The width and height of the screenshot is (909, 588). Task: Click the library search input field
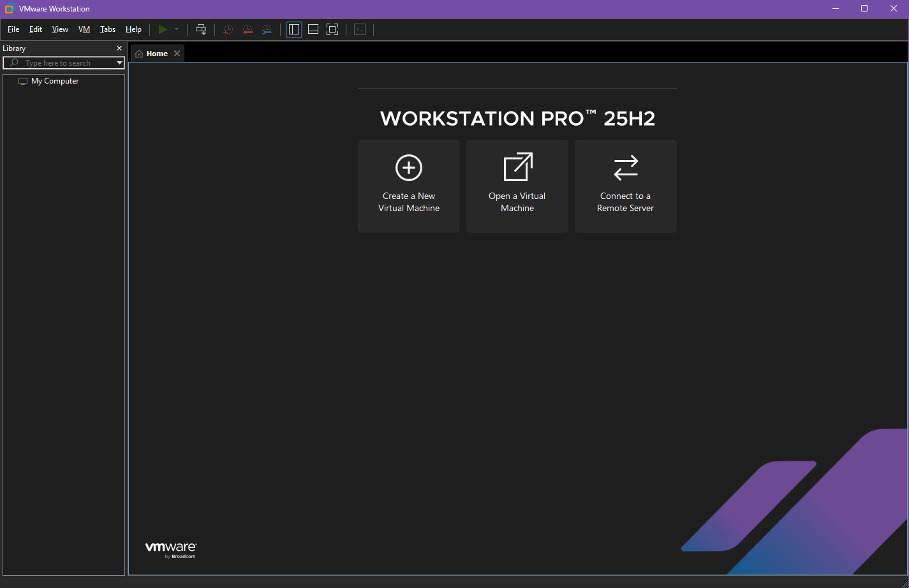64,63
